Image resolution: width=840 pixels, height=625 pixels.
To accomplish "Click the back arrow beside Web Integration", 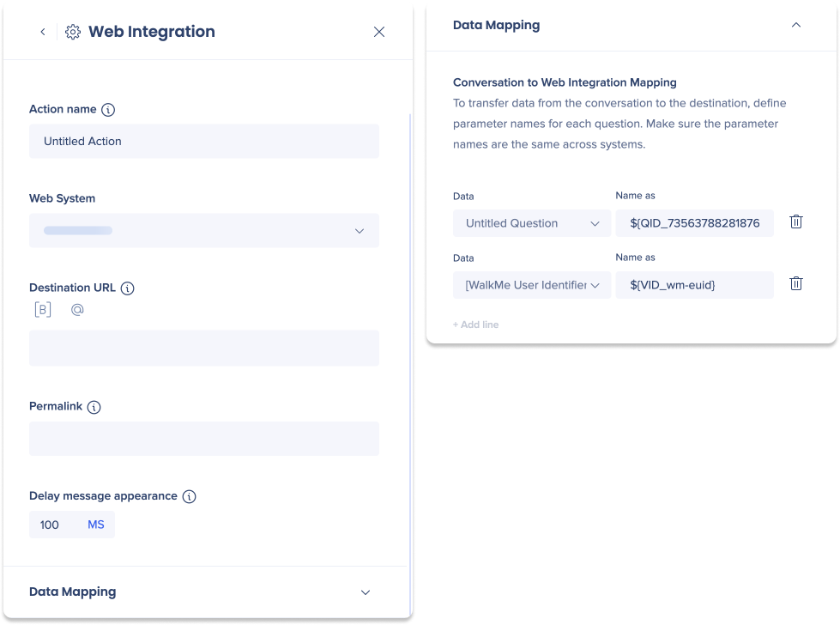I will (x=43, y=32).
